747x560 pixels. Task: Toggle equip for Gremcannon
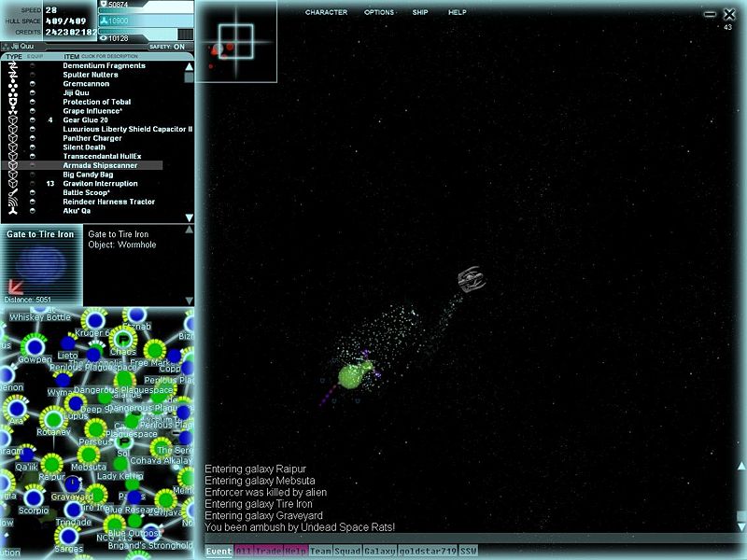[x=33, y=84]
